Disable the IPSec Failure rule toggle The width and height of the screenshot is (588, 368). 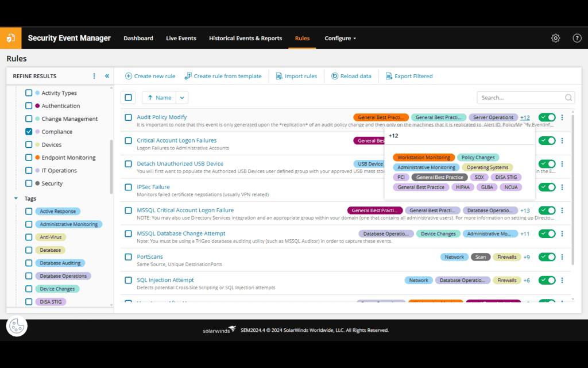coord(547,187)
